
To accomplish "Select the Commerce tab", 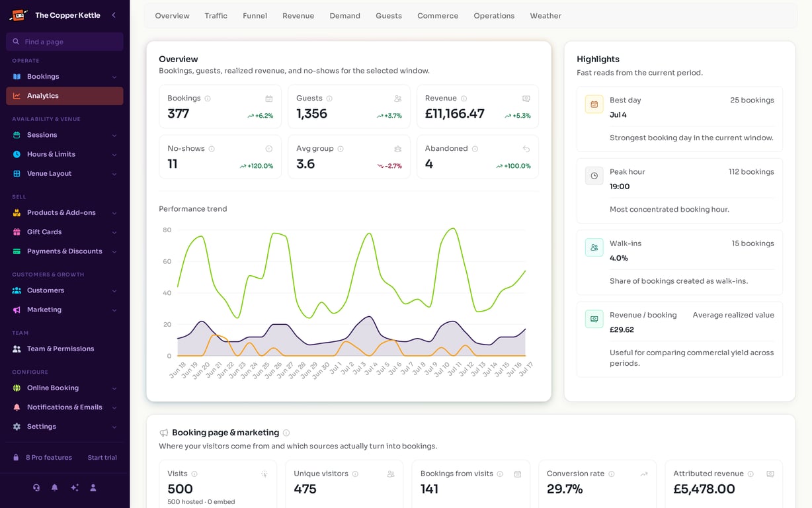I will pyautogui.click(x=438, y=16).
